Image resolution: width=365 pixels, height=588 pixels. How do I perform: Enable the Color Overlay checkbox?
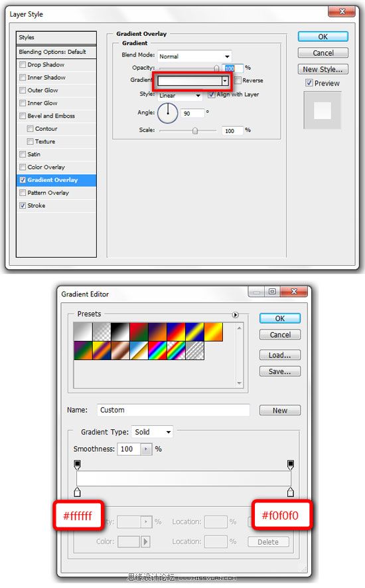click(x=23, y=167)
